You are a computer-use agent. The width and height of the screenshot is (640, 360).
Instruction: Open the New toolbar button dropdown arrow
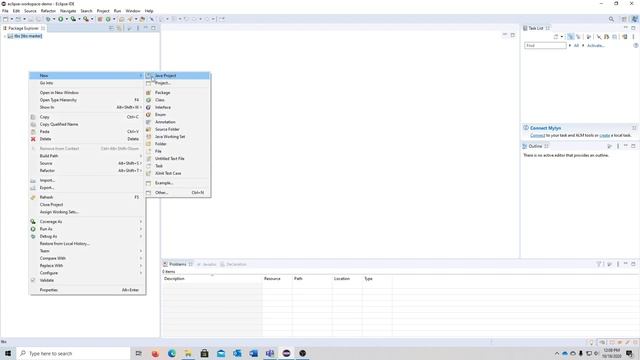11,19
